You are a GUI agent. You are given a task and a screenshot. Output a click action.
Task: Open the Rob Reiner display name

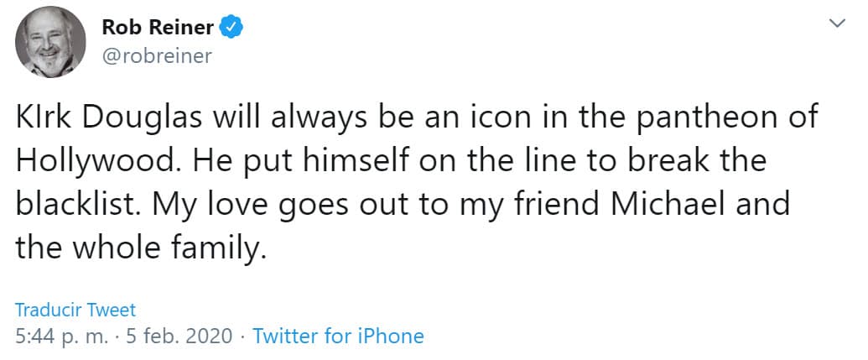coord(157,28)
